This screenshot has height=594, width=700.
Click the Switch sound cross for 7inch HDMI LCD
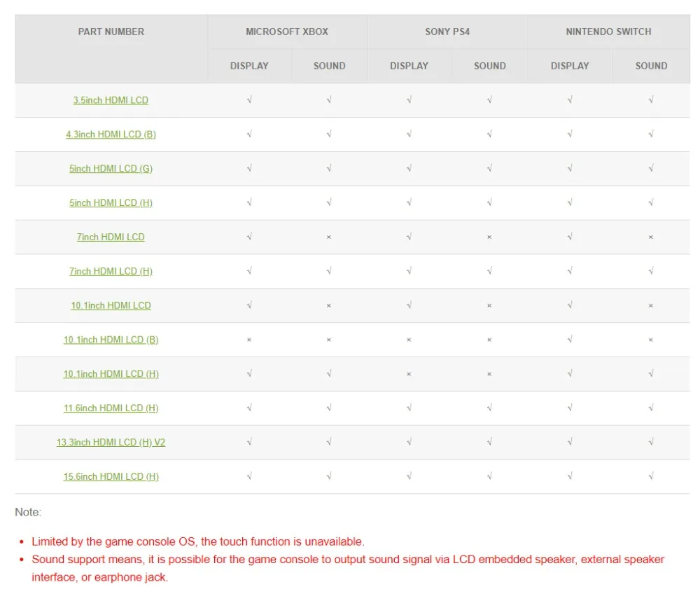[x=651, y=237]
